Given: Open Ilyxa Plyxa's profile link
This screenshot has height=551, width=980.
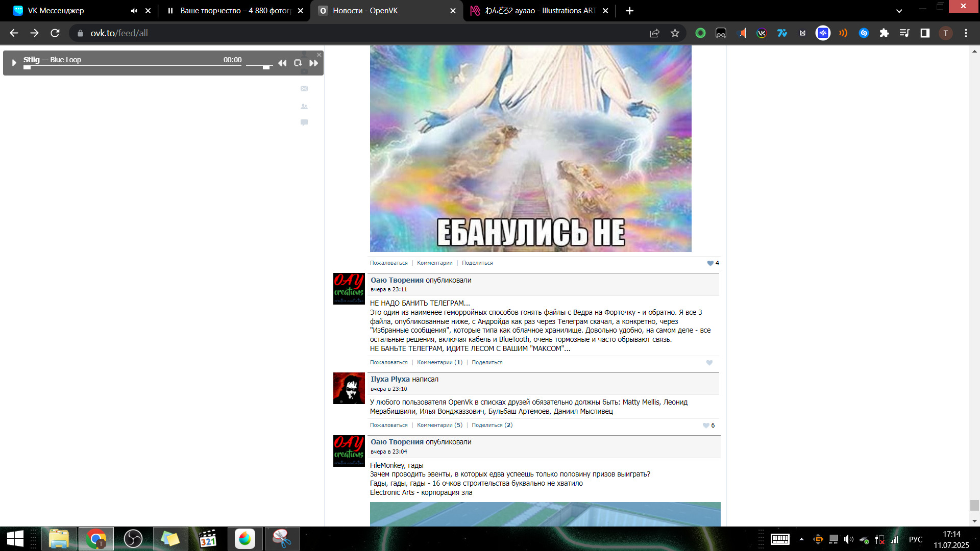Looking at the screenshot, I should (390, 379).
